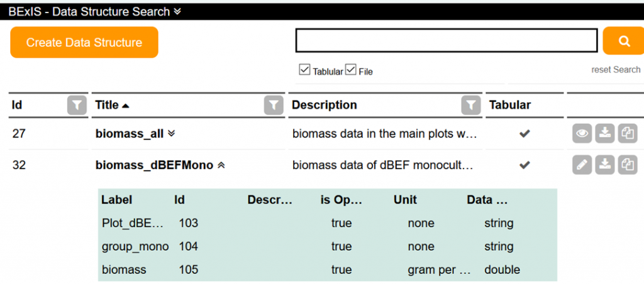This screenshot has width=644, height=284.
Task: Download the biomass_all structure
Action: point(604,133)
